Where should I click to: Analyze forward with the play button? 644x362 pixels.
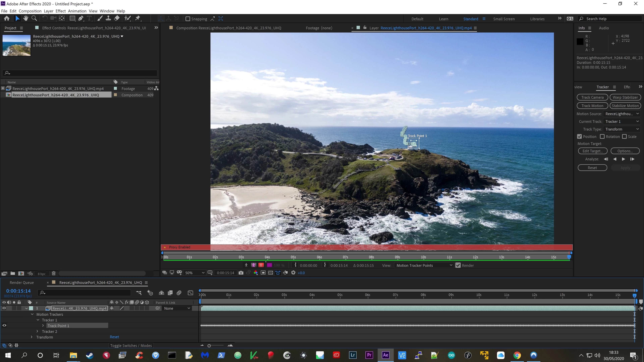click(x=623, y=159)
